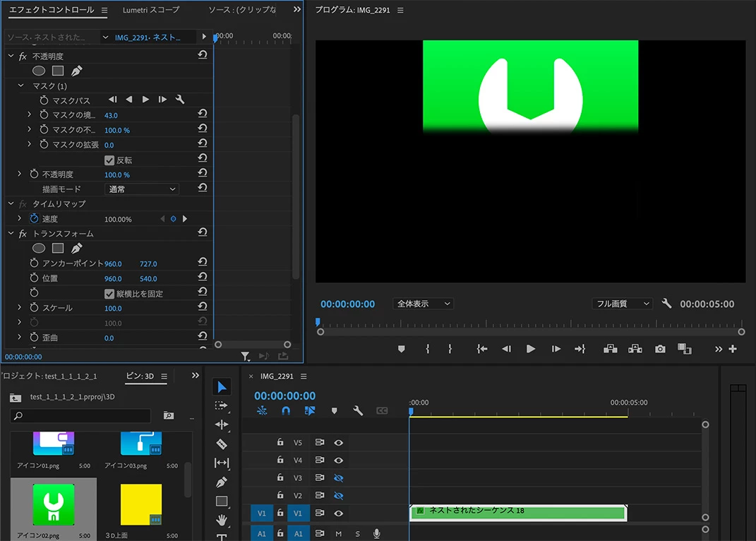Select the Hand tool
The width and height of the screenshot is (756, 541).
(x=222, y=520)
